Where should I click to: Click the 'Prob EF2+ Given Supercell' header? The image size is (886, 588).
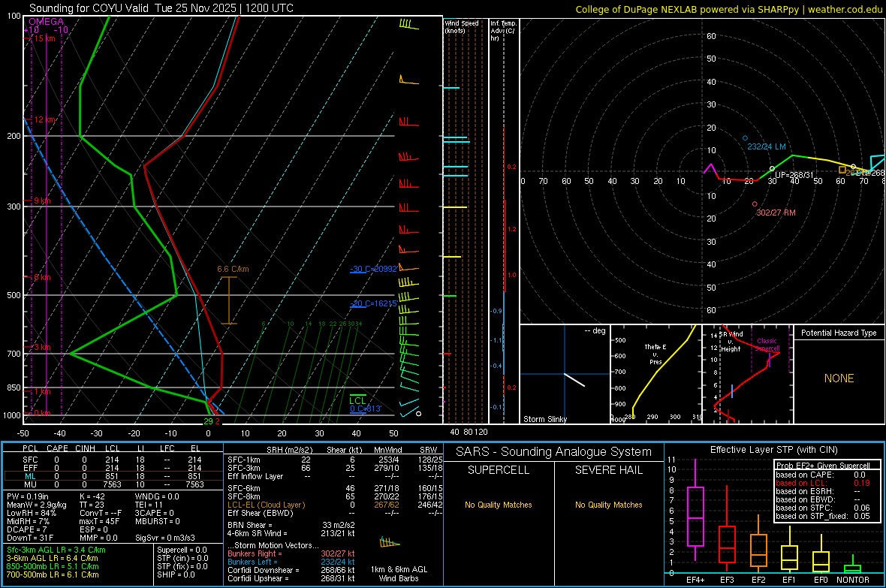(x=822, y=466)
